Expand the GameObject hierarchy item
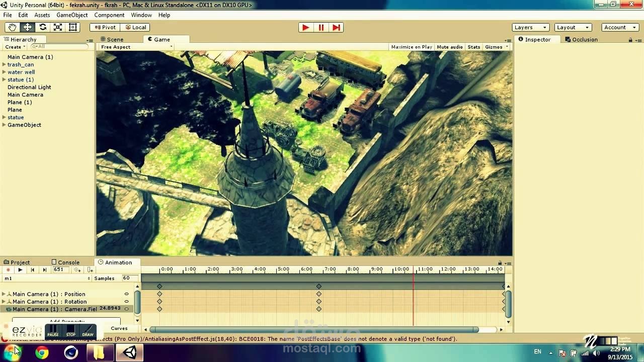Viewport: 644px width, 362px height. [x=4, y=125]
